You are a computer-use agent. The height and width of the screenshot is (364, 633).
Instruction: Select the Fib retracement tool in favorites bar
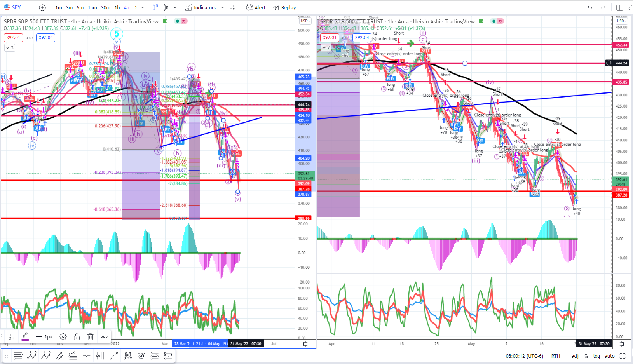click(x=18, y=355)
